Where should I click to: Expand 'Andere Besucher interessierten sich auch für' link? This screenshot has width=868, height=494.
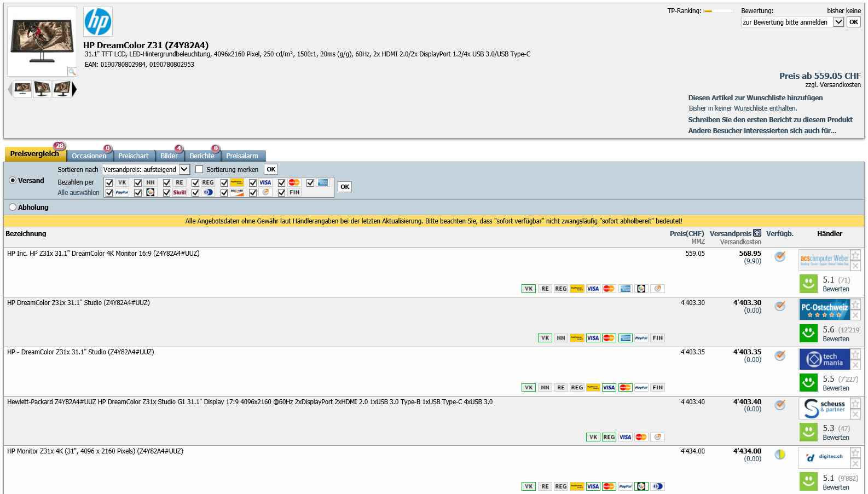pyautogui.click(x=762, y=131)
